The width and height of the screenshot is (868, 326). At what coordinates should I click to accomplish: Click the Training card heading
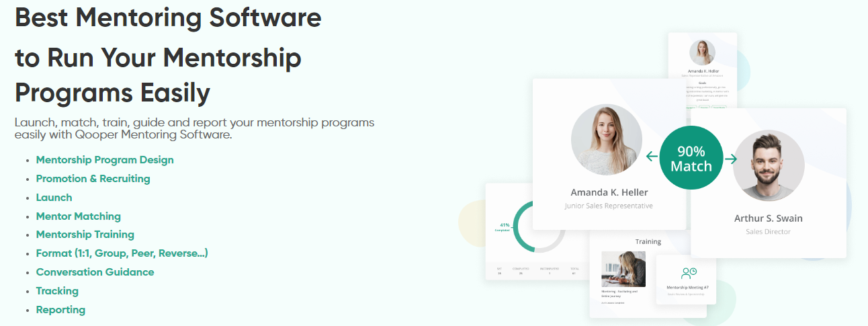(x=648, y=241)
